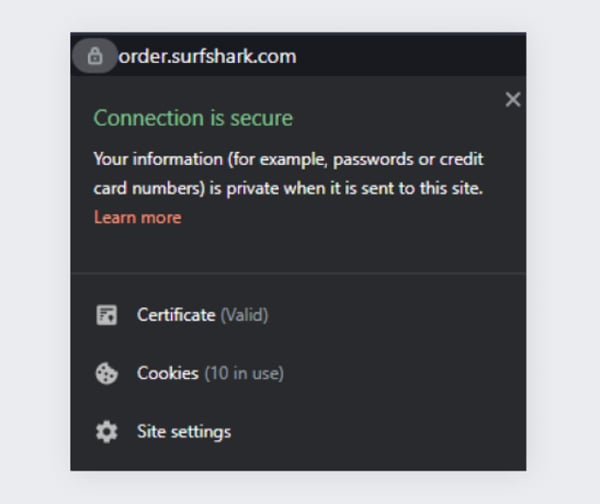Click the Cookies cookie icon

(106, 374)
